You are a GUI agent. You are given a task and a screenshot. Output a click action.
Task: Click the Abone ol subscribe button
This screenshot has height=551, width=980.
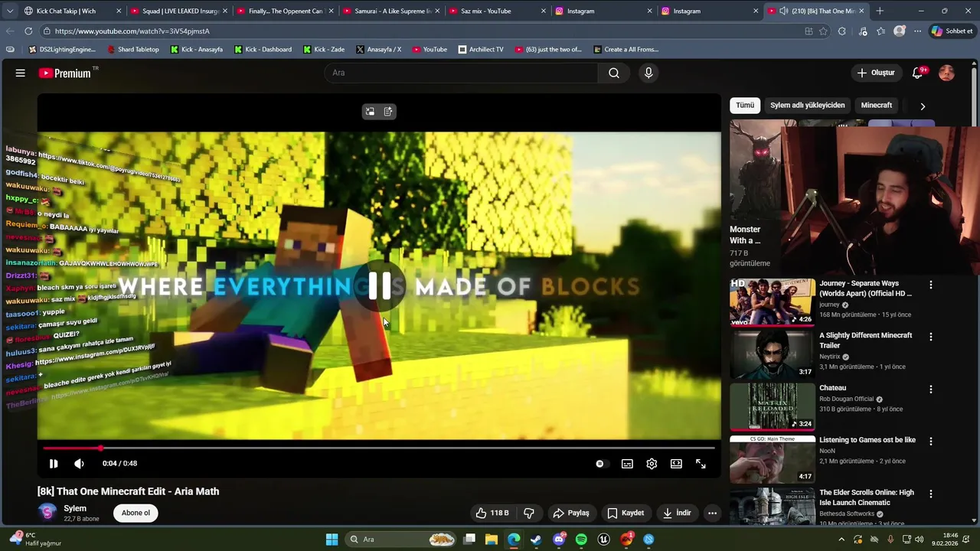[x=136, y=513]
